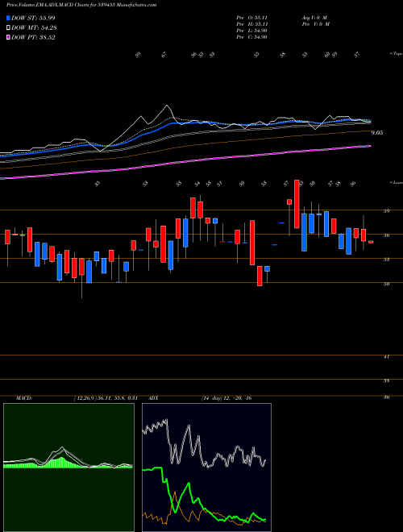Click the ADX (14 day) values text
The width and height of the screenshot is (403, 532).
coord(226,398)
